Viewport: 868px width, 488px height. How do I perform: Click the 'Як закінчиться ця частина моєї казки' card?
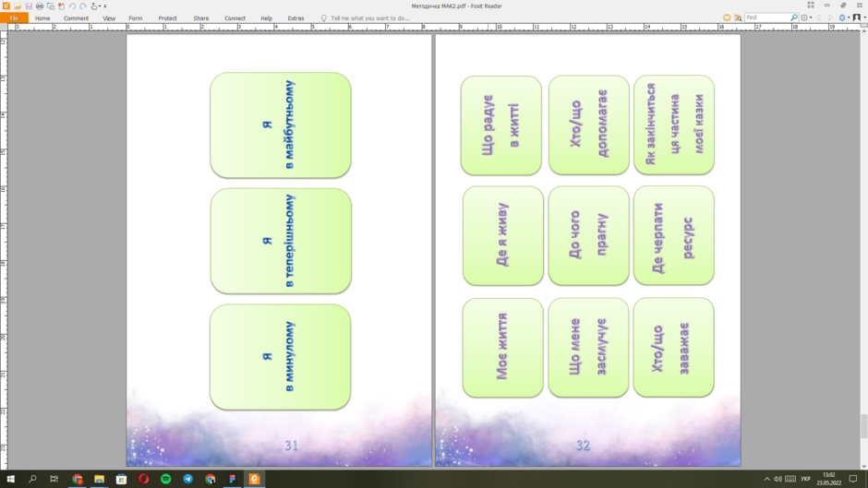pos(674,125)
